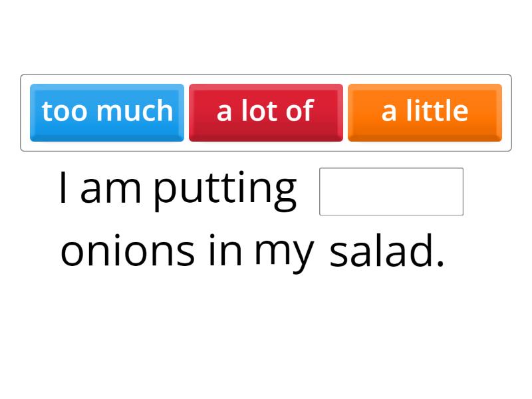This screenshot has height=399, width=532.
Task: Tap the answer slot after "putting"
Action: click(391, 192)
